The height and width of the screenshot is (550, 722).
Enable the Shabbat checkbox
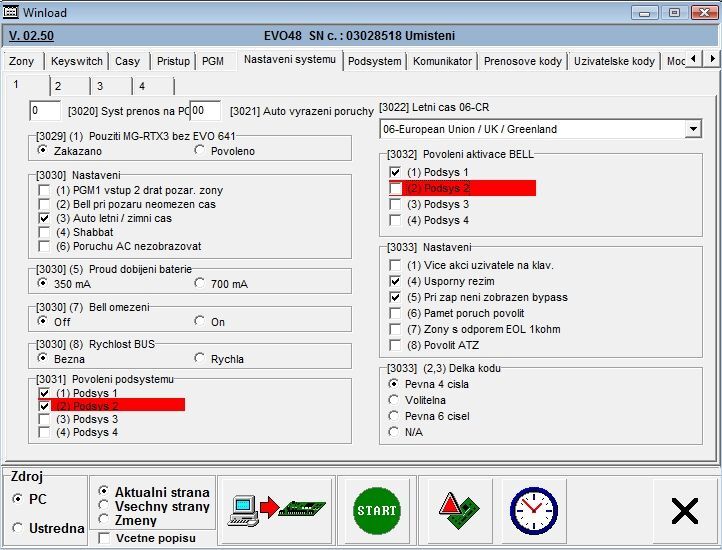point(44,232)
